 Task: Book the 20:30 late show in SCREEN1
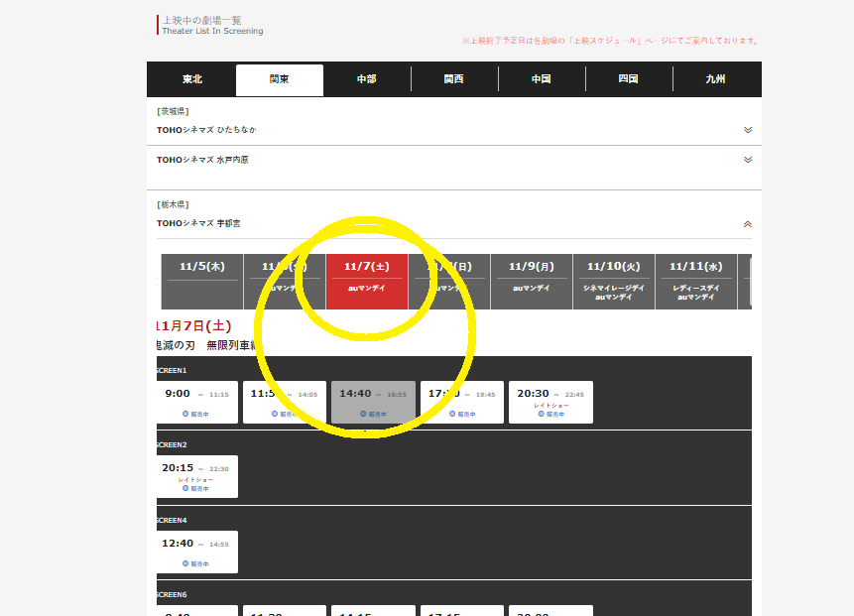[x=550, y=402]
